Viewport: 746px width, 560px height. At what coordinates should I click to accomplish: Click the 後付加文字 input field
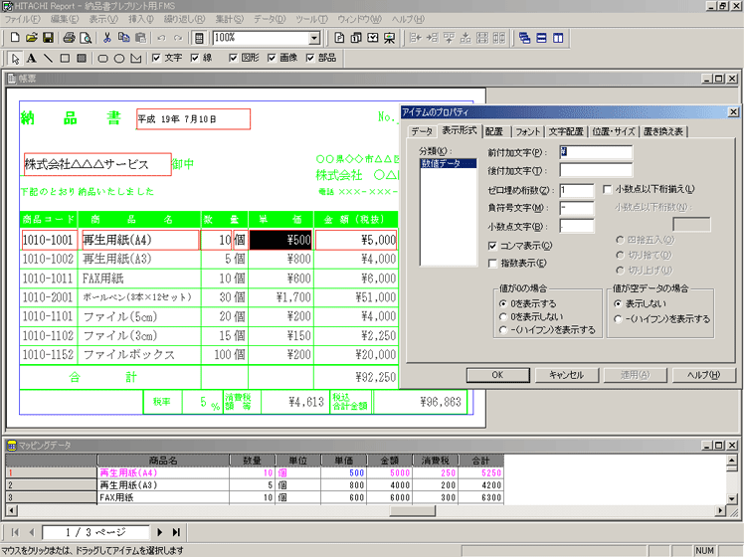pyautogui.click(x=596, y=170)
